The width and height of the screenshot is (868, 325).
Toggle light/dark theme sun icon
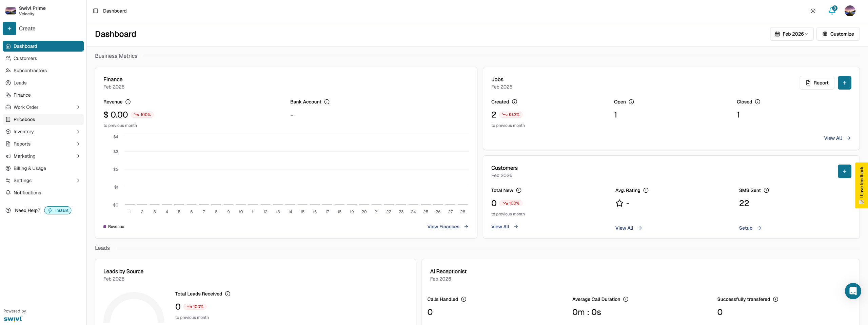[813, 11]
